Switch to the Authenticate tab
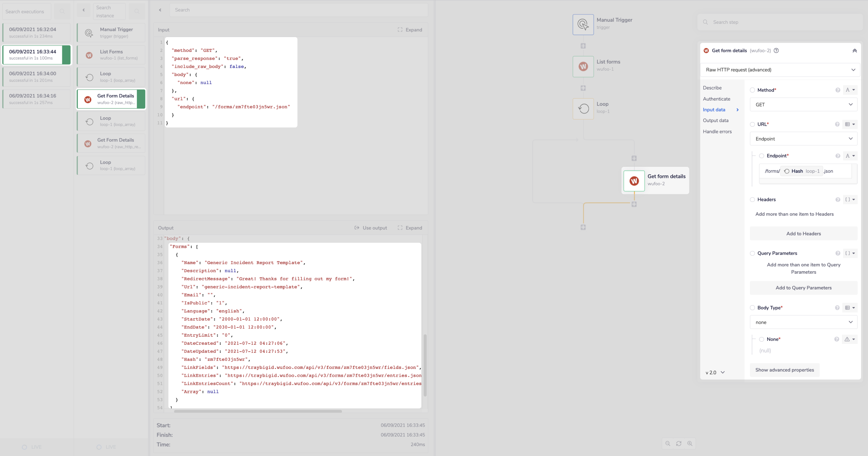 click(x=717, y=99)
